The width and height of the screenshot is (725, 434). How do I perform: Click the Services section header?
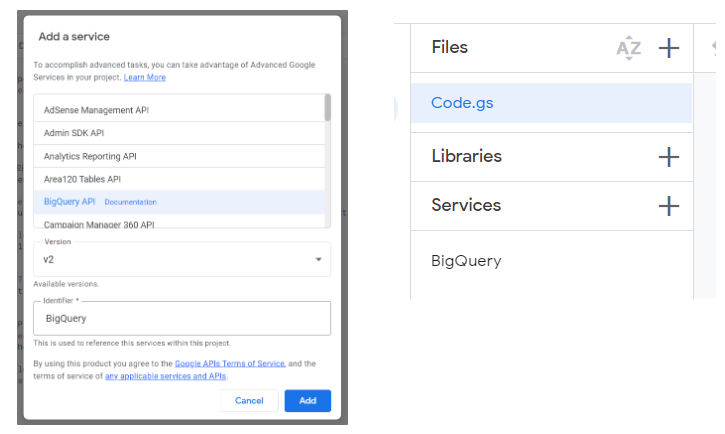click(466, 205)
